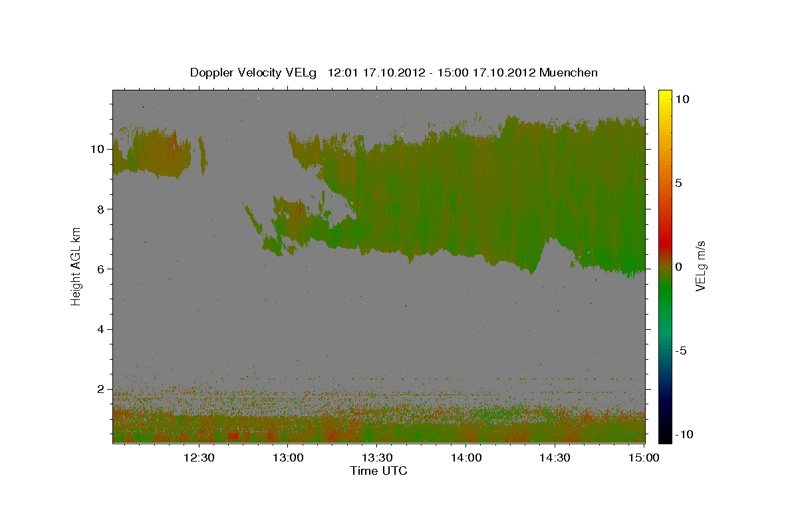Select the '14:00' time axis label
Image resolution: width=798 pixels, height=532 pixels.
[466, 458]
